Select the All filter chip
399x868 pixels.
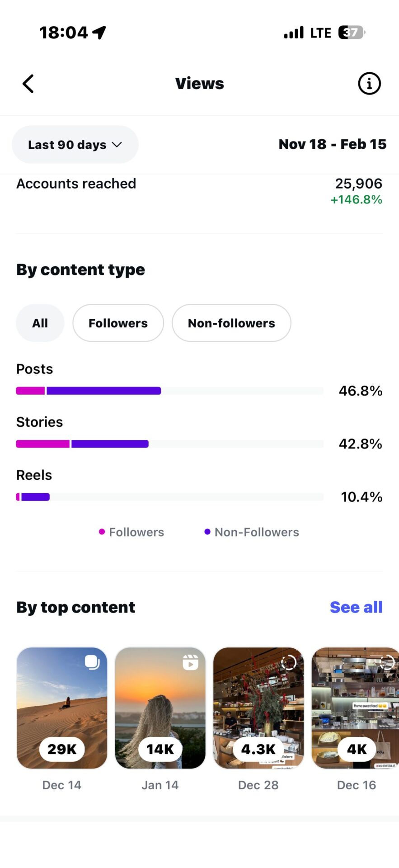(x=40, y=323)
